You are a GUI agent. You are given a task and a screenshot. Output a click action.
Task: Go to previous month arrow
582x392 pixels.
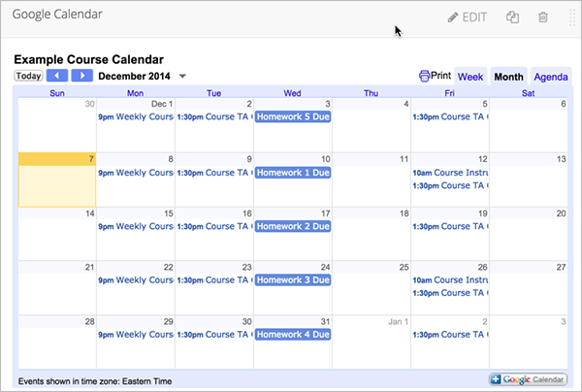[57, 76]
